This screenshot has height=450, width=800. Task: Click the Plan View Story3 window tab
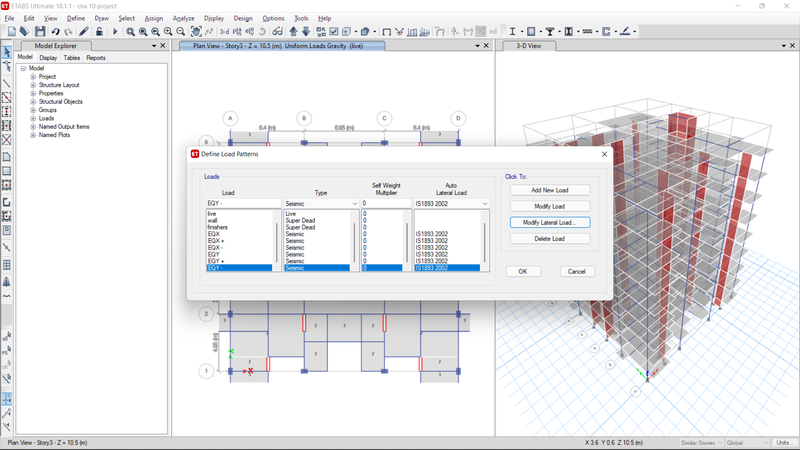pos(282,46)
